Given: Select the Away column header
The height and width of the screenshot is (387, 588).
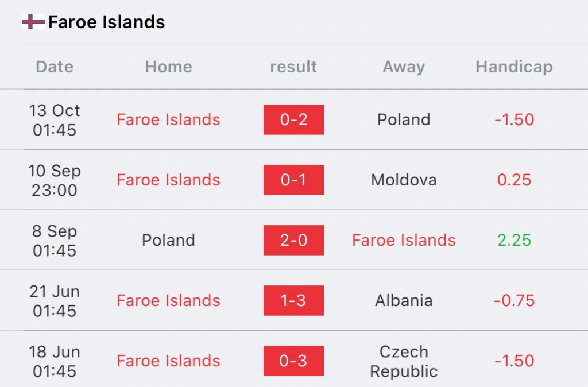Looking at the screenshot, I should (404, 68).
